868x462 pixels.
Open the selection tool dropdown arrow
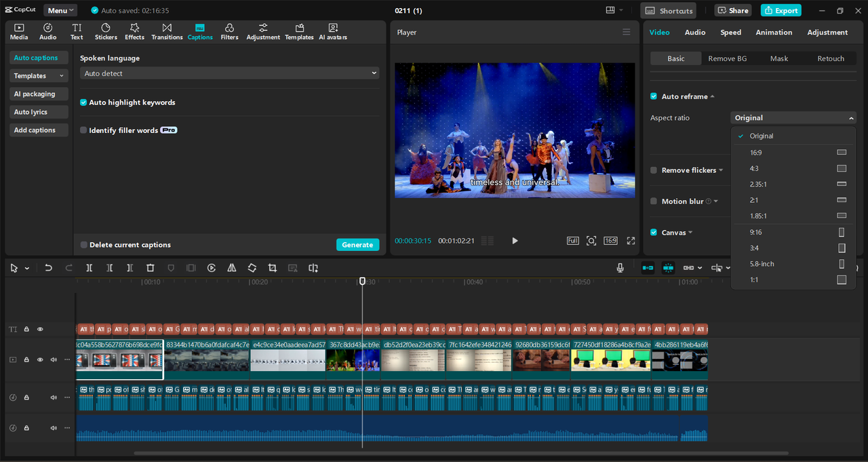click(27, 269)
